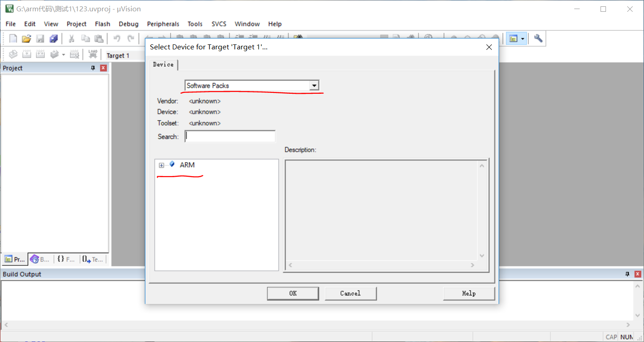The image size is (644, 342).
Task: Click the Description box scroll-down arrow
Action: point(482,256)
